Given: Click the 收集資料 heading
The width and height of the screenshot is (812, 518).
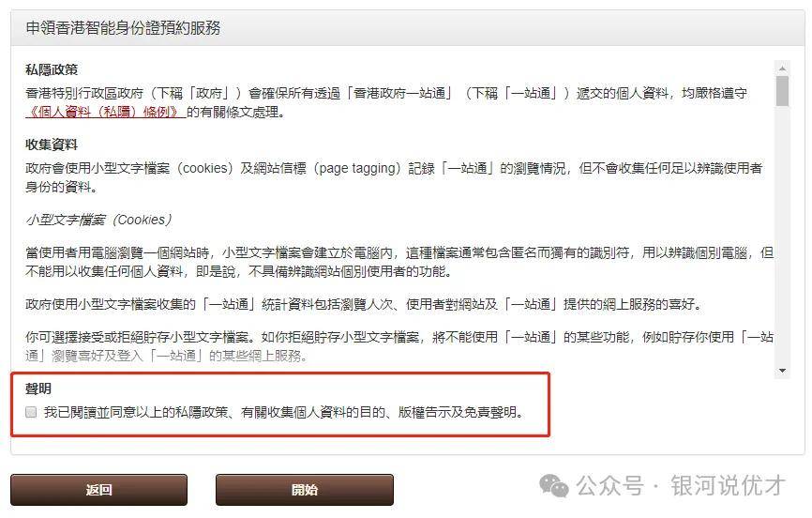Looking at the screenshot, I should [52, 145].
